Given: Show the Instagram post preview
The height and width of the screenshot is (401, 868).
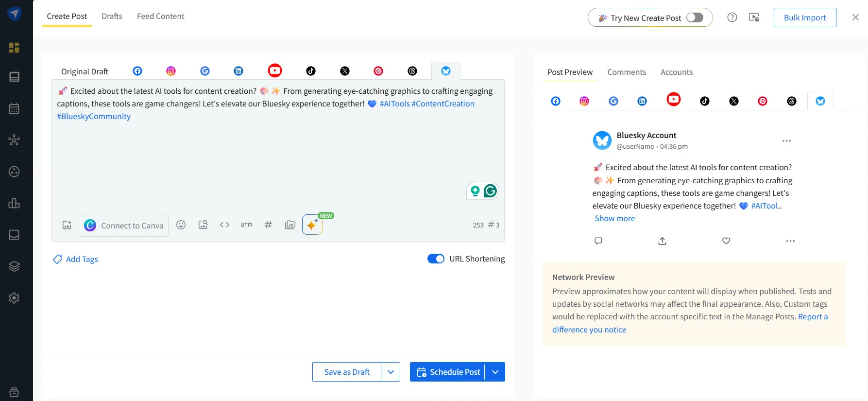Looking at the screenshot, I should tap(584, 101).
